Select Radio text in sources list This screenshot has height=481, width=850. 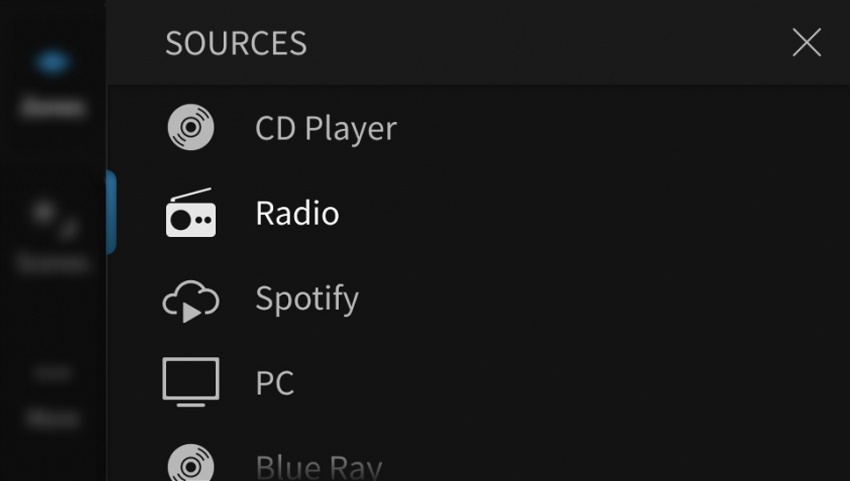pyautogui.click(x=297, y=214)
